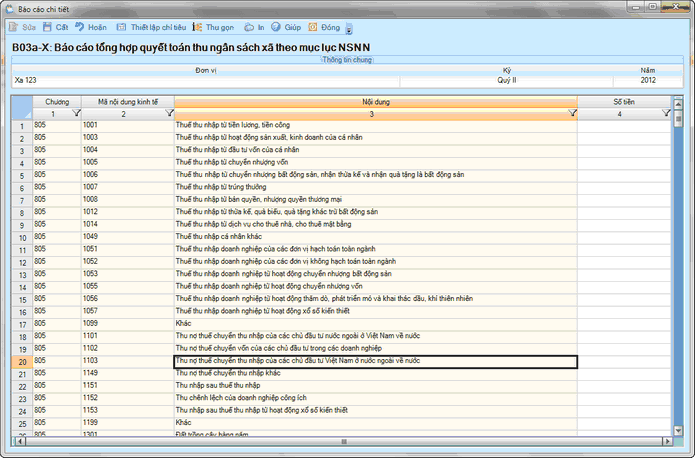Click cell 'Thuế thu nhập doanh nghiệp từ hoạt động xổ số kiến thiết'
Image resolution: width=695 pixels, height=458 pixels.
[x=376, y=312]
